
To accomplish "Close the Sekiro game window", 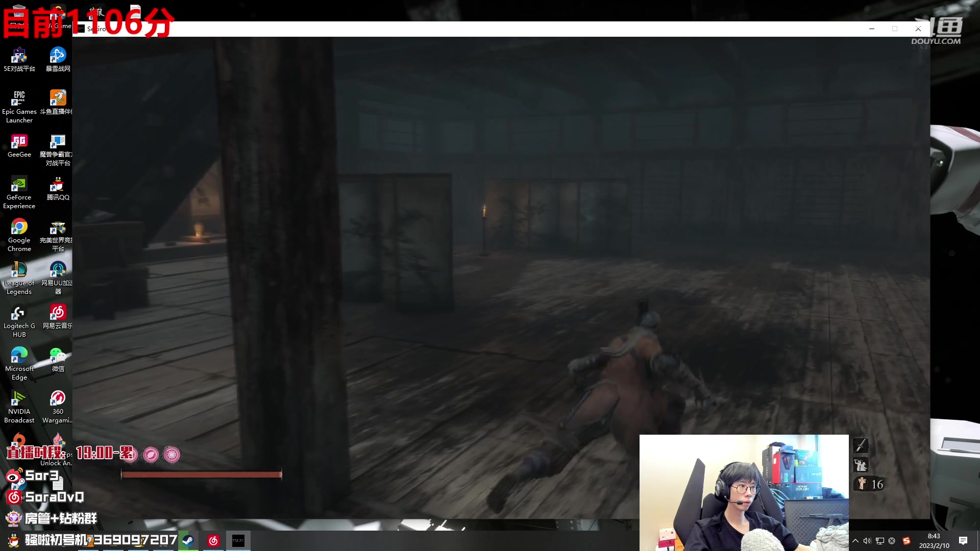I will [918, 29].
